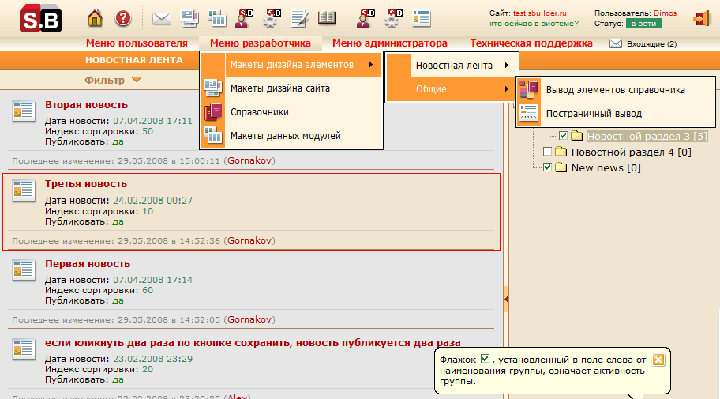Click the who is in system link

[534, 23]
